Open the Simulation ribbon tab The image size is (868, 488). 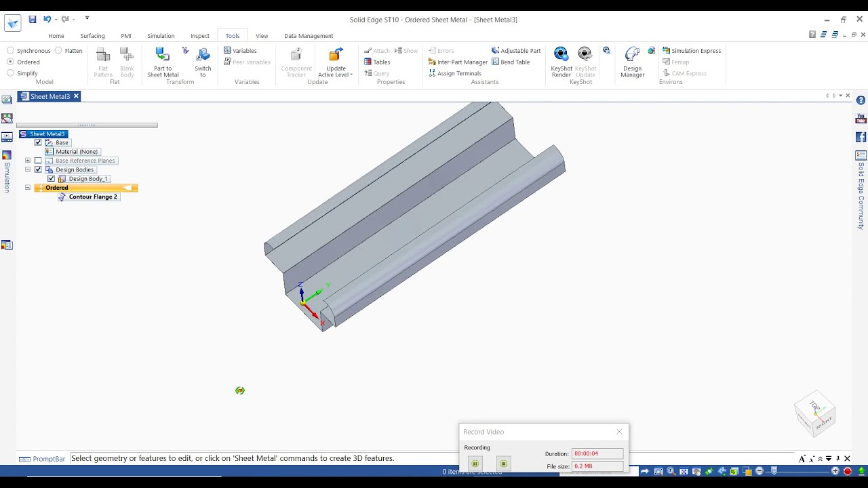pyautogui.click(x=161, y=36)
